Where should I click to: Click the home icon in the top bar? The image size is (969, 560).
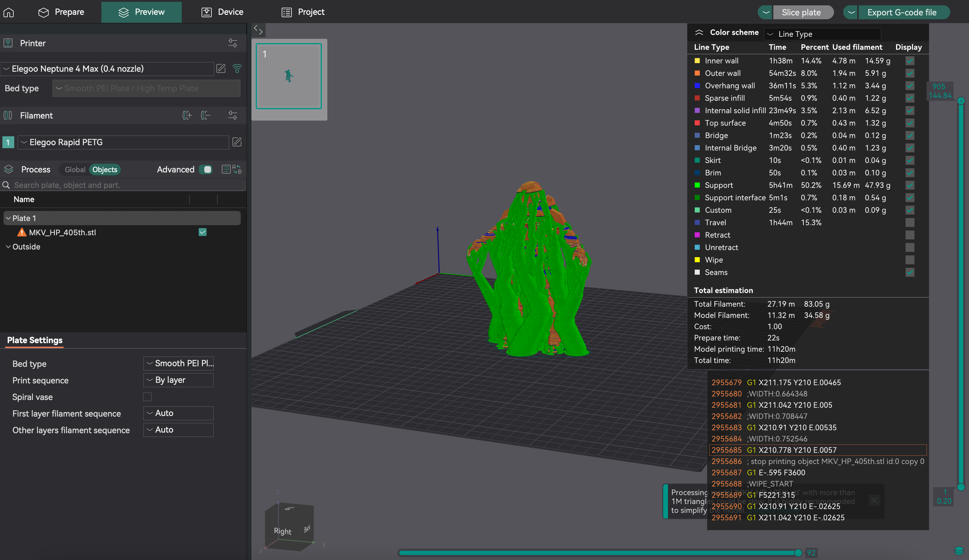[x=9, y=12]
